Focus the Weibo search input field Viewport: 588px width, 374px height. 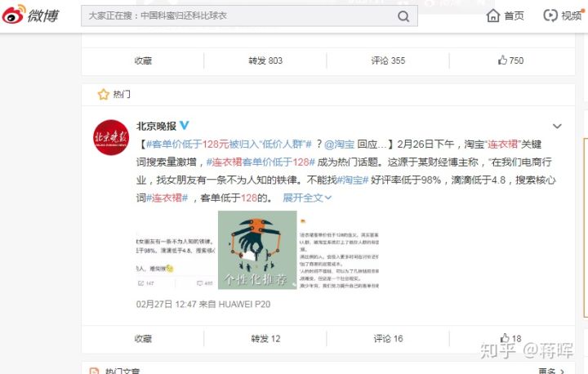[249, 16]
